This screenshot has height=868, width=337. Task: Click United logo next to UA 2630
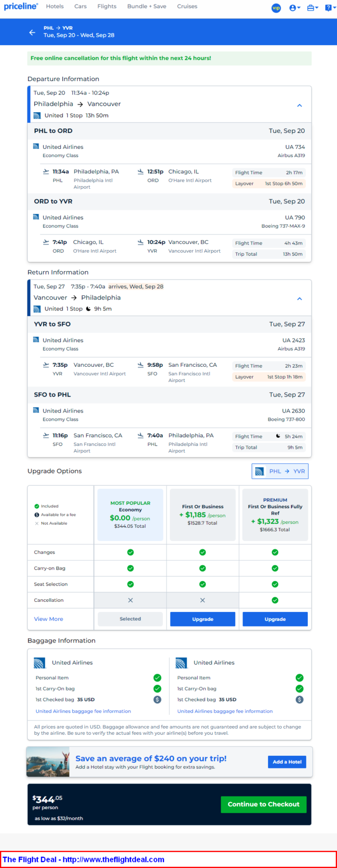click(x=36, y=410)
